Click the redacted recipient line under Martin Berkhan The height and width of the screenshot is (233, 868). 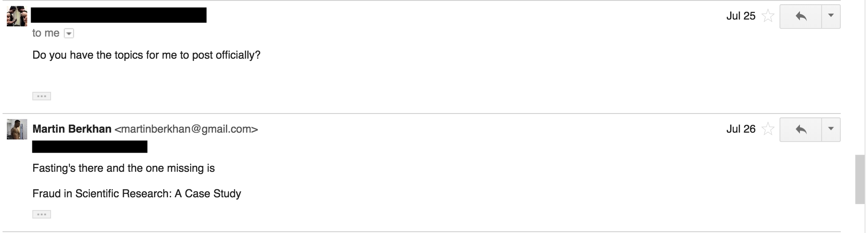coord(90,147)
